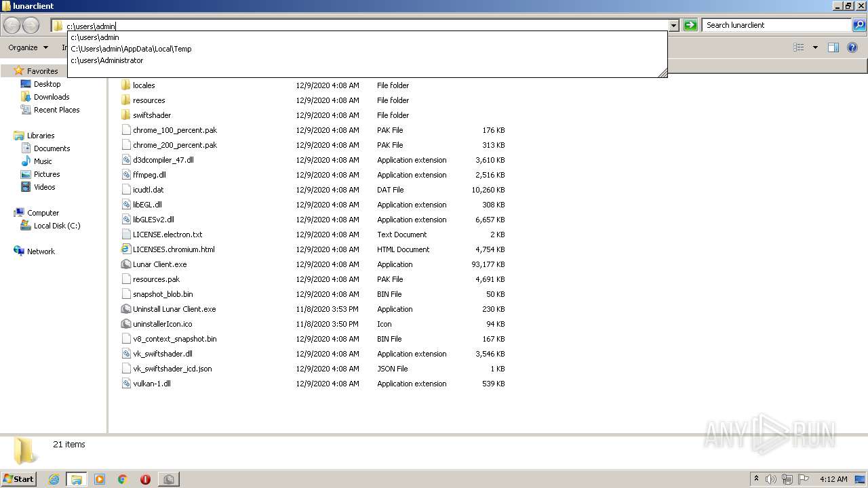Click the Change your view icon
This screenshot has width=868, height=488.
799,47
